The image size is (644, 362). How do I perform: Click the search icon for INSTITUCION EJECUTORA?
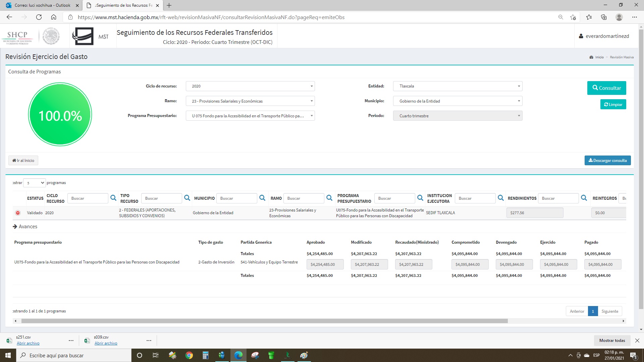tap(501, 198)
